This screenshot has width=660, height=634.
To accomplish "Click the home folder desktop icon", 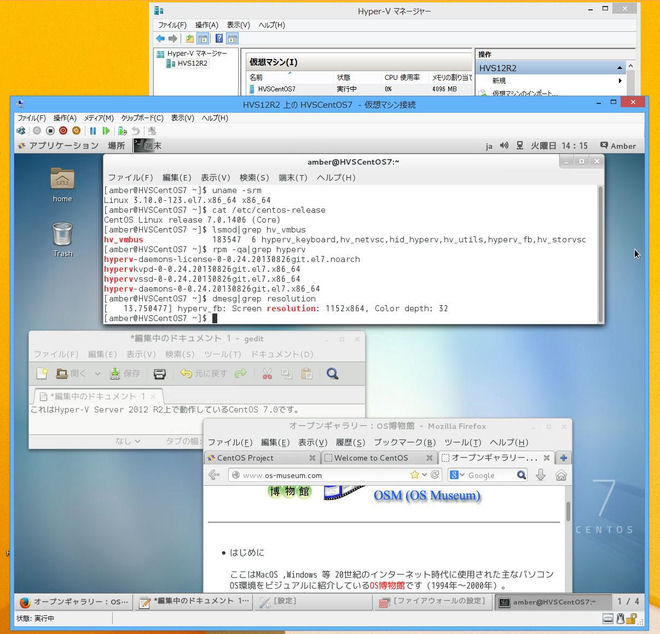I will (x=62, y=185).
